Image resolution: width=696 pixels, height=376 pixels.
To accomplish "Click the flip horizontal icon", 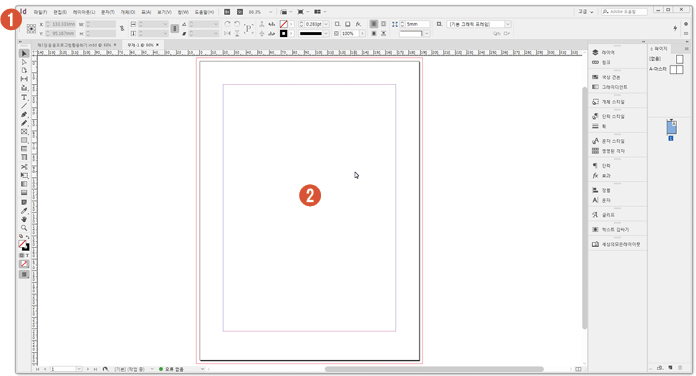I will 227,33.
